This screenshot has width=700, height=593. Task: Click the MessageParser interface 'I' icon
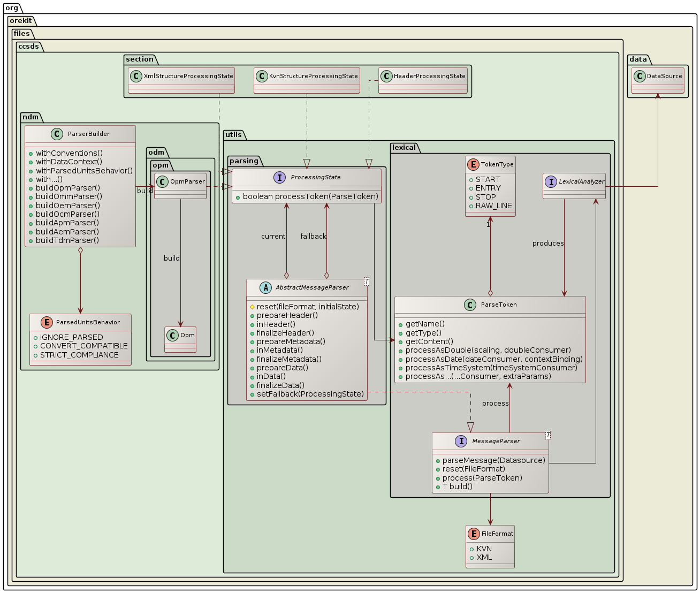click(x=461, y=441)
